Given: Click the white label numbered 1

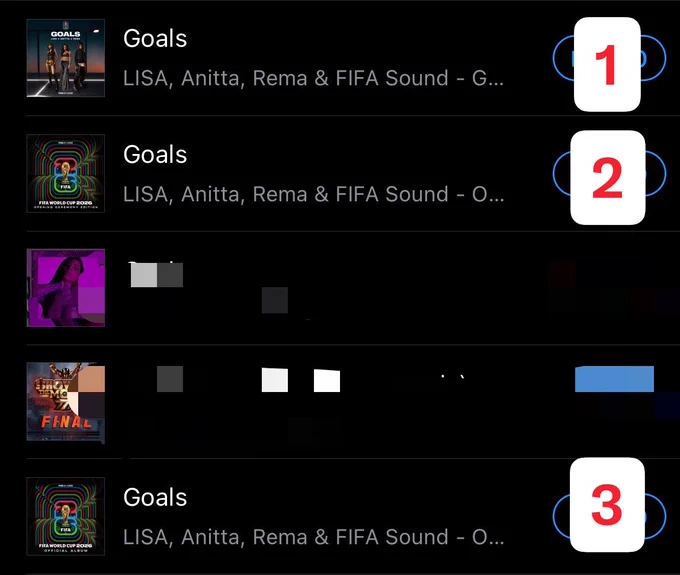Looking at the screenshot, I should (x=607, y=64).
